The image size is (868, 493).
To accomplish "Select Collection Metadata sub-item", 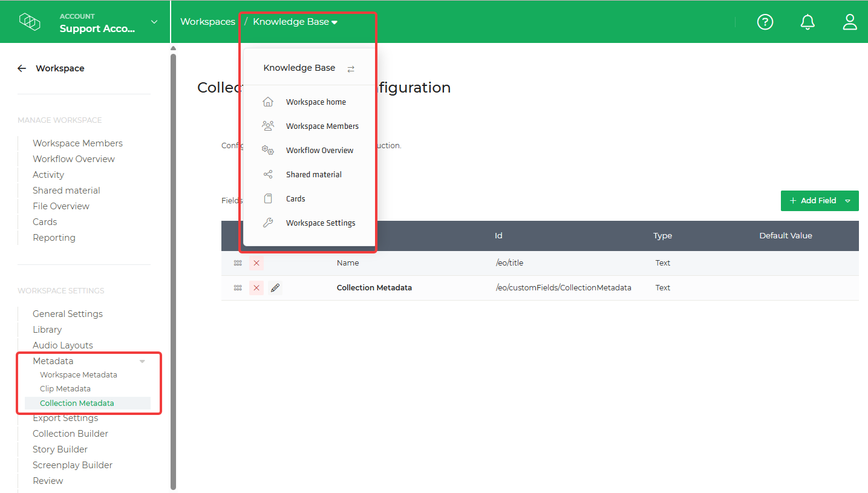I will click(77, 403).
